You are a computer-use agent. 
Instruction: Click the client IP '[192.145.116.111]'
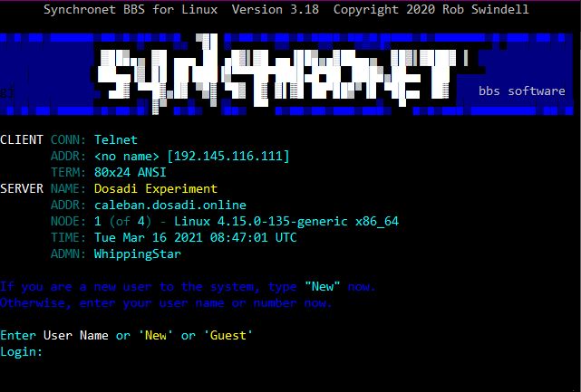[x=228, y=156]
